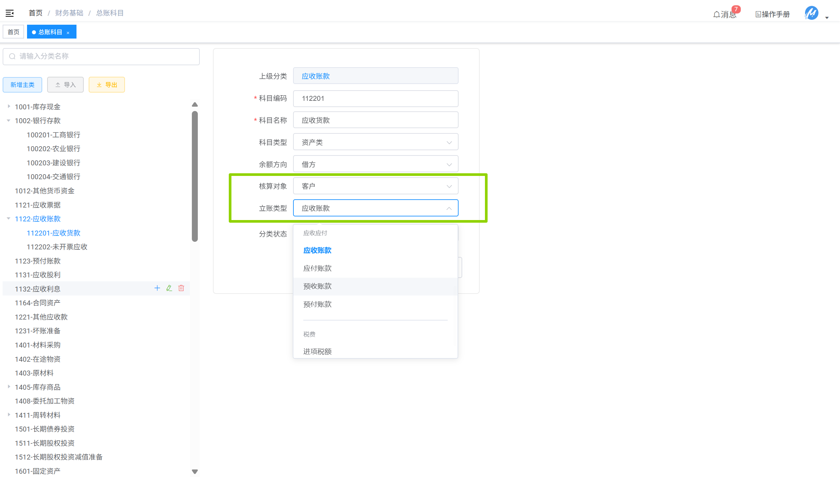
Task: Open the 科目类型 dropdown
Action: (x=375, y=142)
